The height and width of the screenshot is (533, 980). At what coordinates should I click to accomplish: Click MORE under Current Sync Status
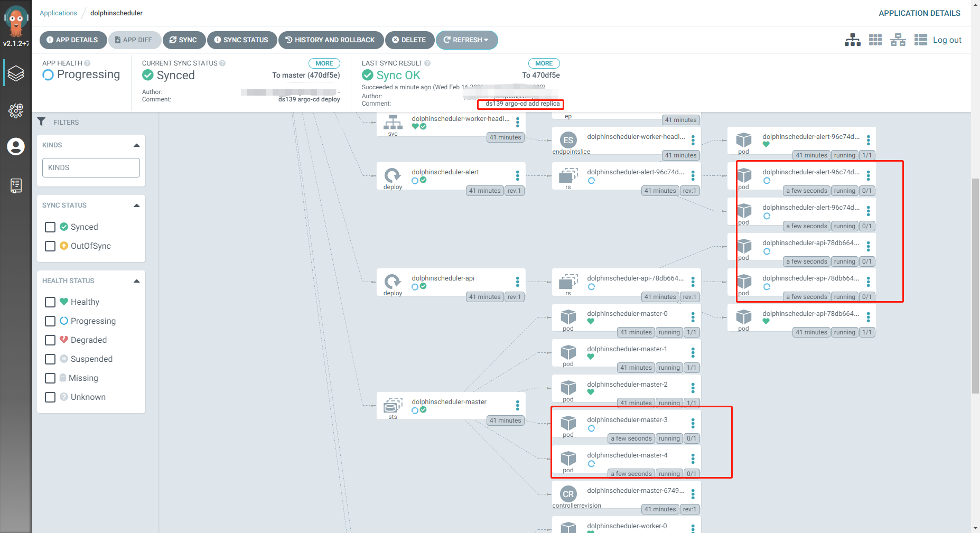324,63
